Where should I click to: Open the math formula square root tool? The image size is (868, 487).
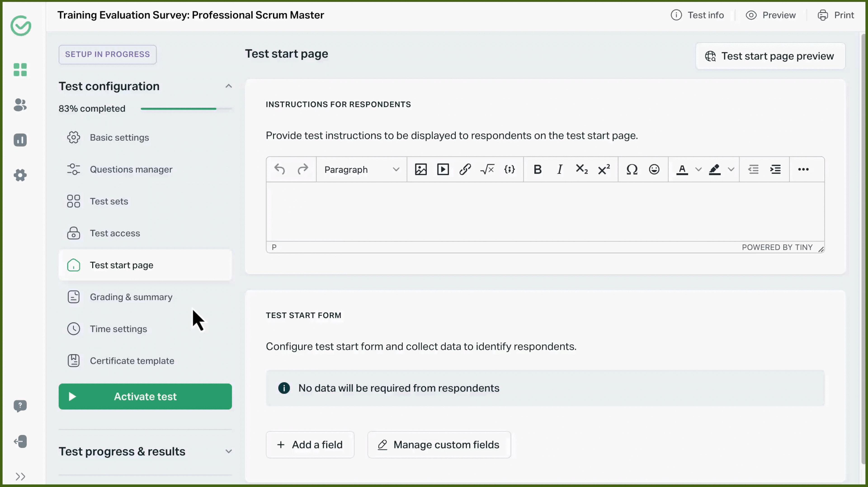coord(487,169)
